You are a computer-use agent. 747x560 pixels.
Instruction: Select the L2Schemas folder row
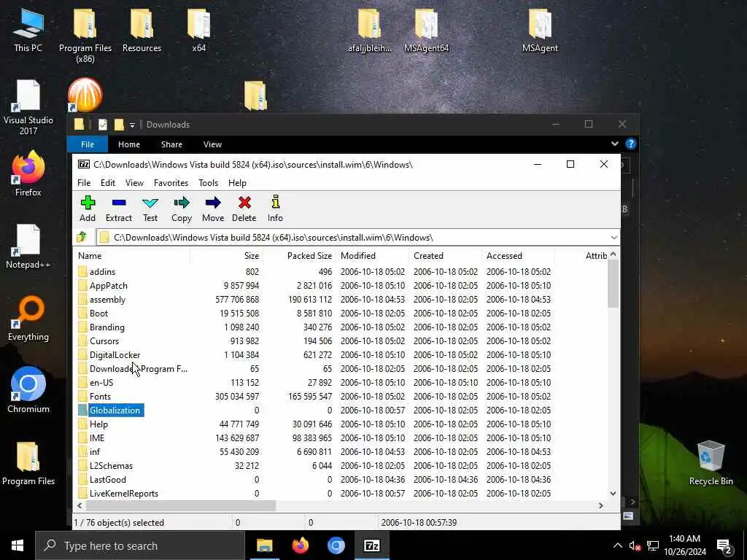[x=341, y=465]
